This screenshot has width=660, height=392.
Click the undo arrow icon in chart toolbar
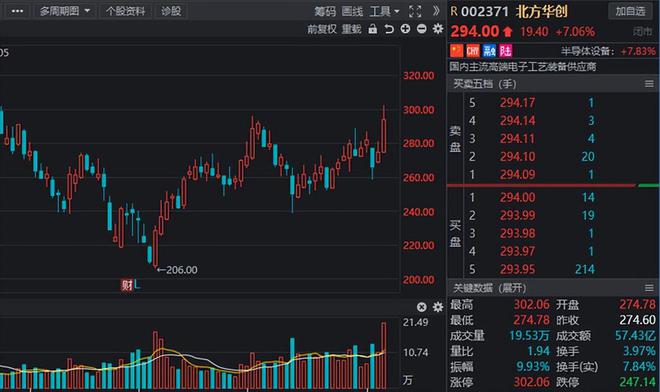pyautogui.click(x=389, y=29)
